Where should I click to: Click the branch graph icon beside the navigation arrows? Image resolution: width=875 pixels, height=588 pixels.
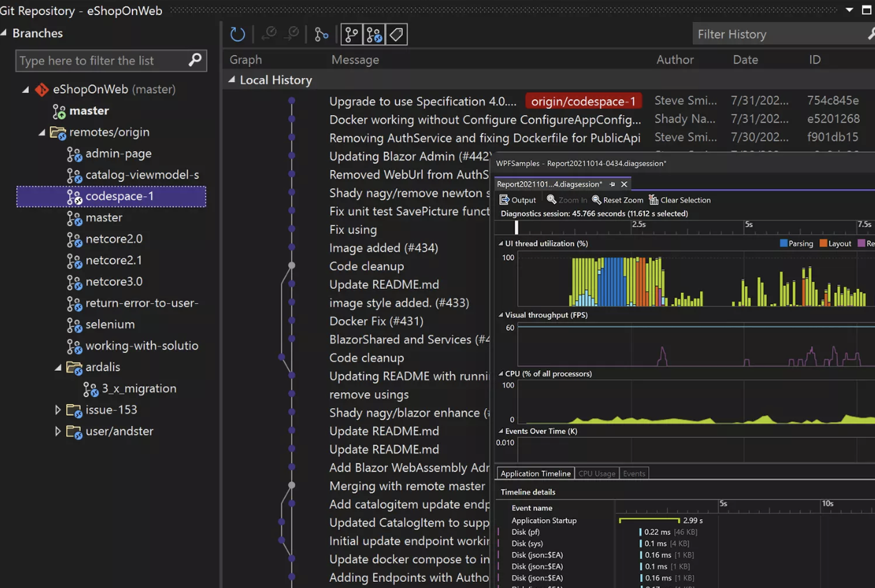[x=321, y=34]
